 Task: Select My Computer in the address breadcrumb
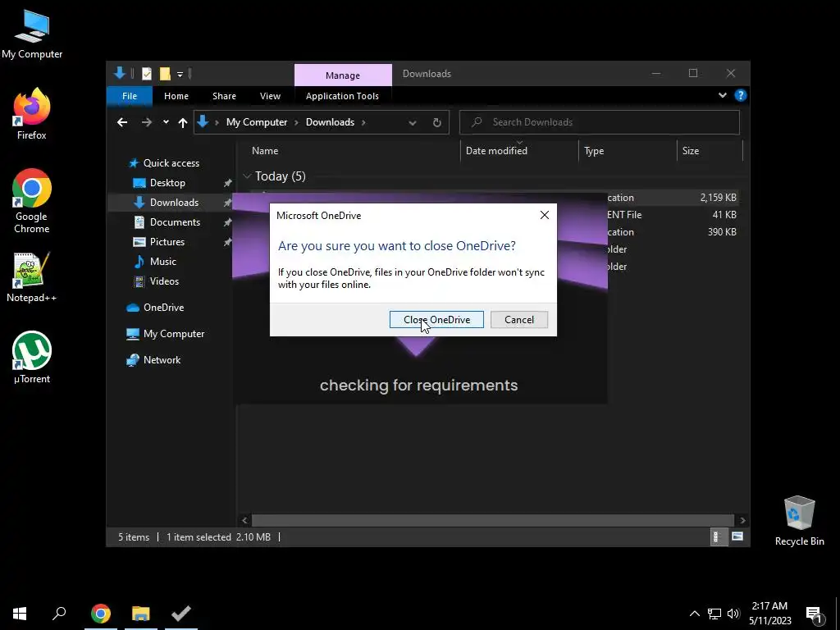coord(257,122)
